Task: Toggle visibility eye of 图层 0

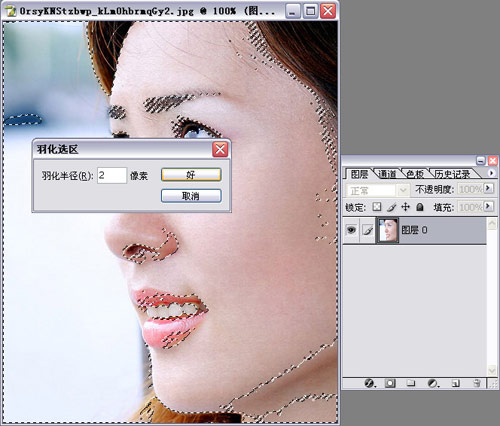Action: [x=351, y=230]
